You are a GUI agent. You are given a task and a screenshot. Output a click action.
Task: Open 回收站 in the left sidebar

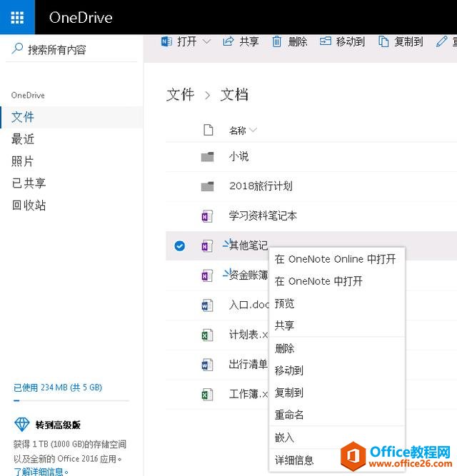click(29, 206)
